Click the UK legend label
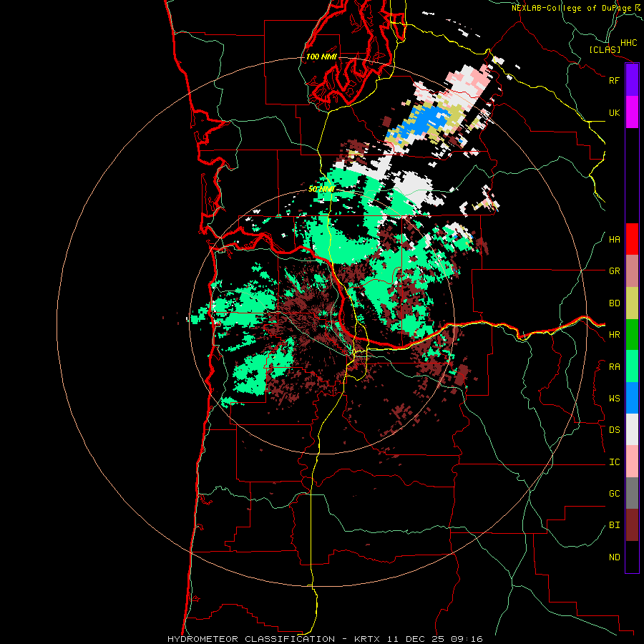The width and height of the screenshot is (644, 644). [x=614, y=112]
